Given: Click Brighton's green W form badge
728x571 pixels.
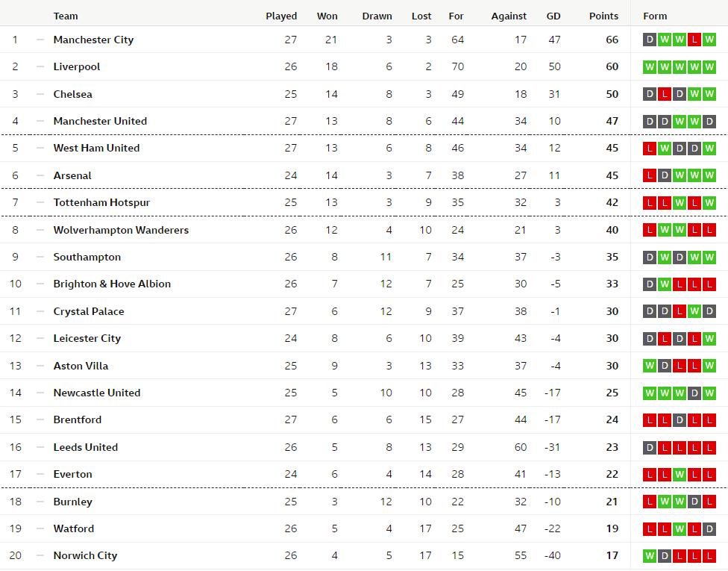Looking at the screenshot, I should 665,284.
